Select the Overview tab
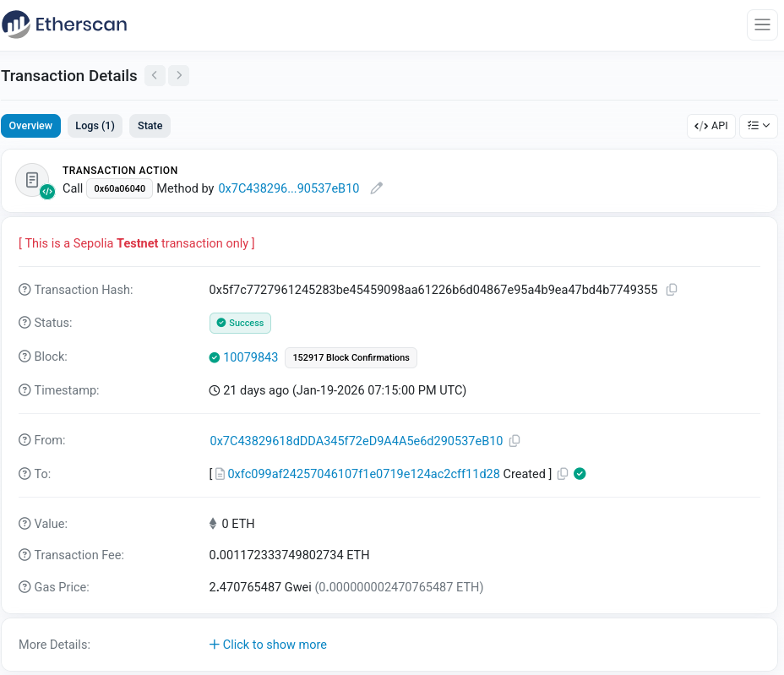Viewport: 784px width, 675px height. (30, 126)
